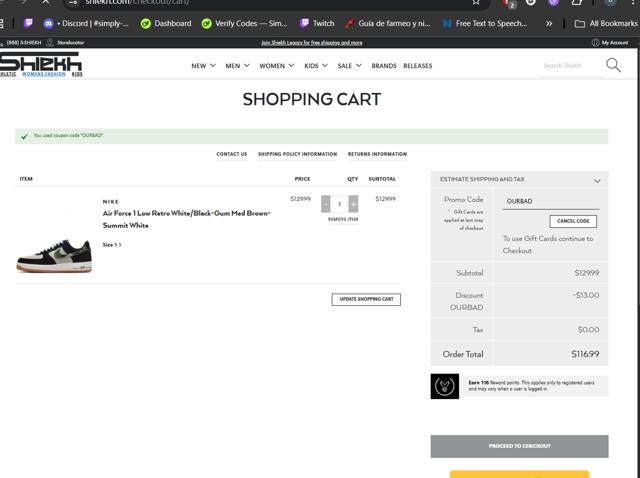Open the Contact Us link

click(x=231, y=154)
